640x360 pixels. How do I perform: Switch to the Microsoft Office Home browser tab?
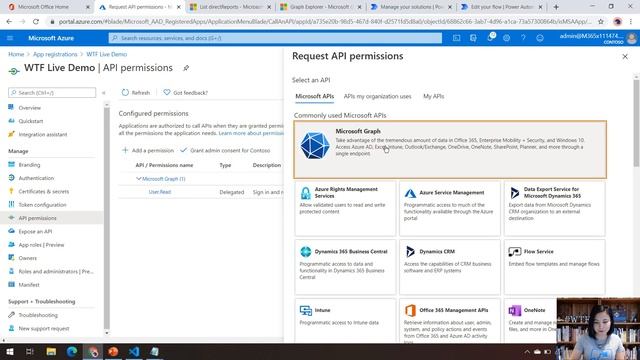click(48, 7)
